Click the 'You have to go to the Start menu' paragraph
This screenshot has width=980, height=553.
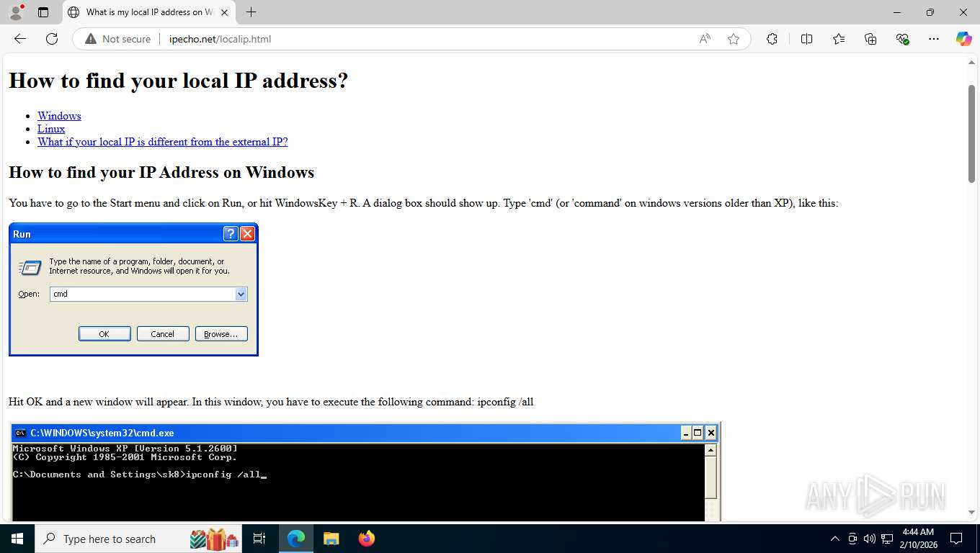(424, 203)
